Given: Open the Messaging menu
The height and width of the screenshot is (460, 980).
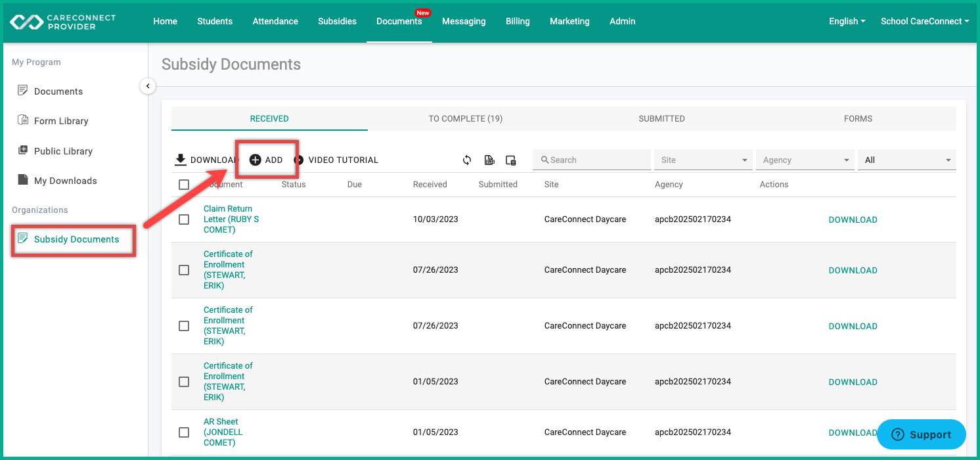Looking at the screenshot, I should [464, 21].
